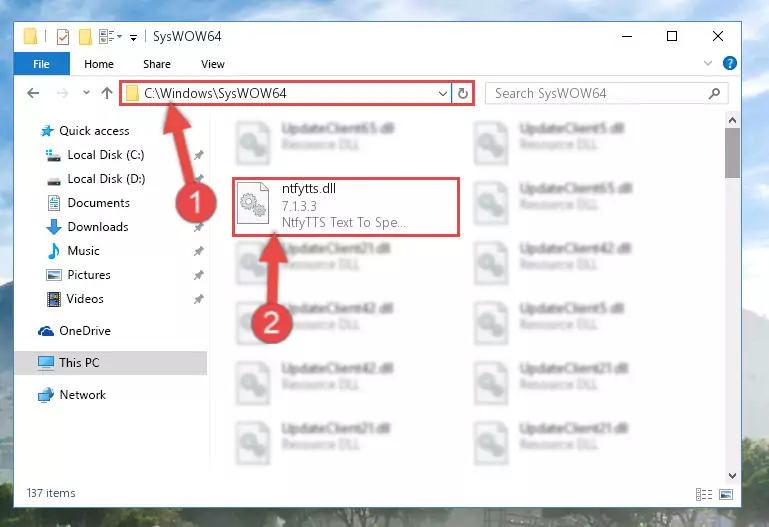
Task: Click the Properties checkmark quick access icon
Action: pyautogui.click(x=63, y=37)
